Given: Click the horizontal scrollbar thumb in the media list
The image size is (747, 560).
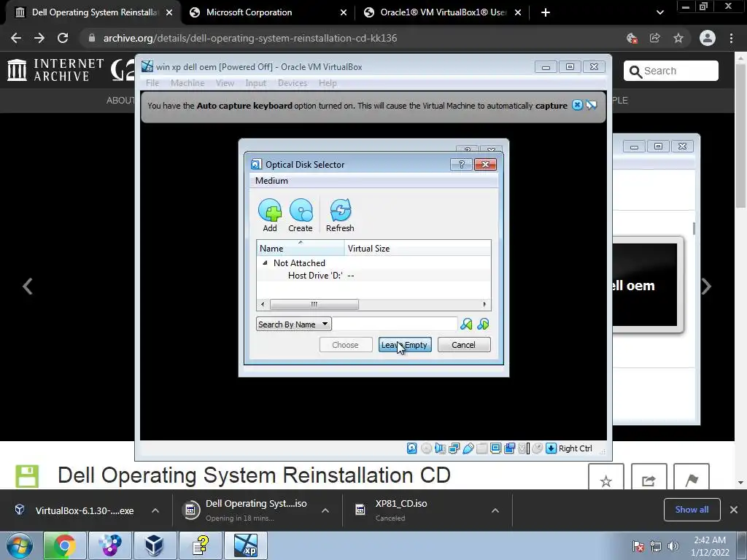Looking at the screenshot, I should pos(314,304).
